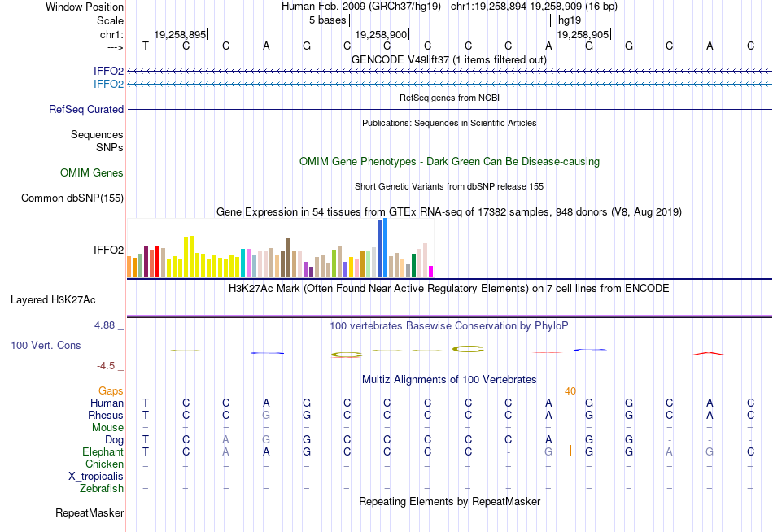Click the SNPs label of Publications track
The width and height of the screenshot is (773, 532).
point(110,147)
